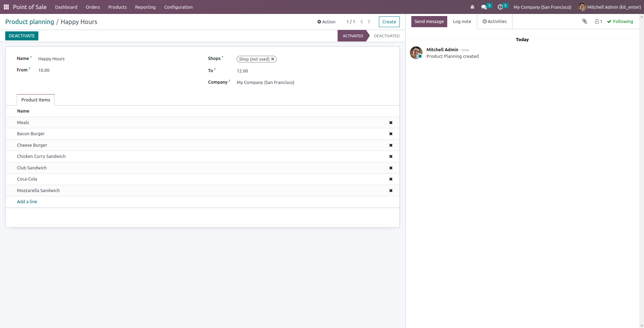Toggle the Following status
Image resolution: width=644 pixels, height=328 pixels.
click(x=620, y=21)
